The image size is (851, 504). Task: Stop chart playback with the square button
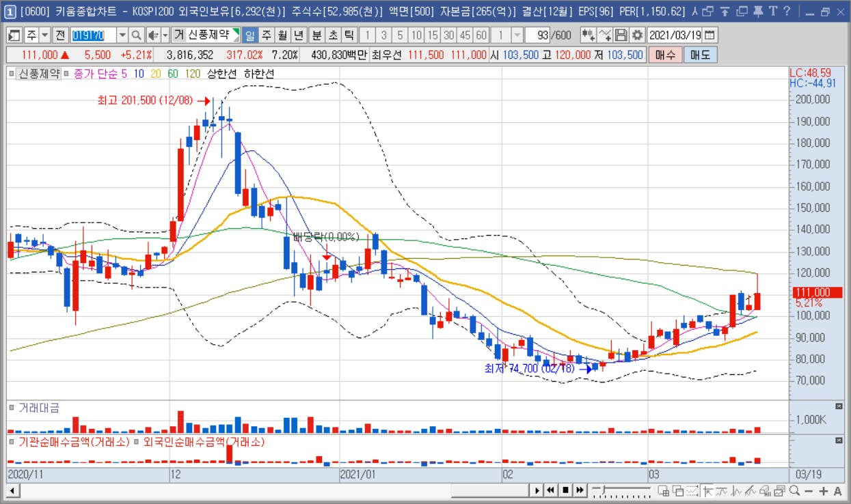click(x=565, y=490)
